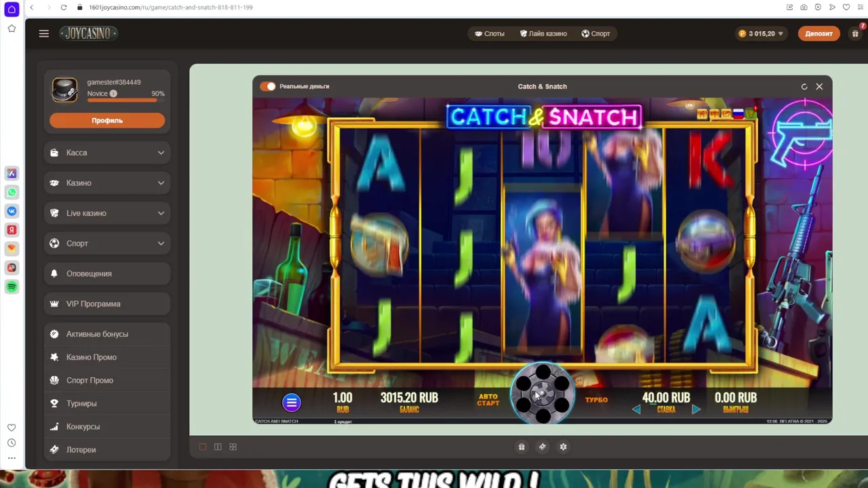
Task: Spin the revolver cylinder button
Action: click(542, 394)
